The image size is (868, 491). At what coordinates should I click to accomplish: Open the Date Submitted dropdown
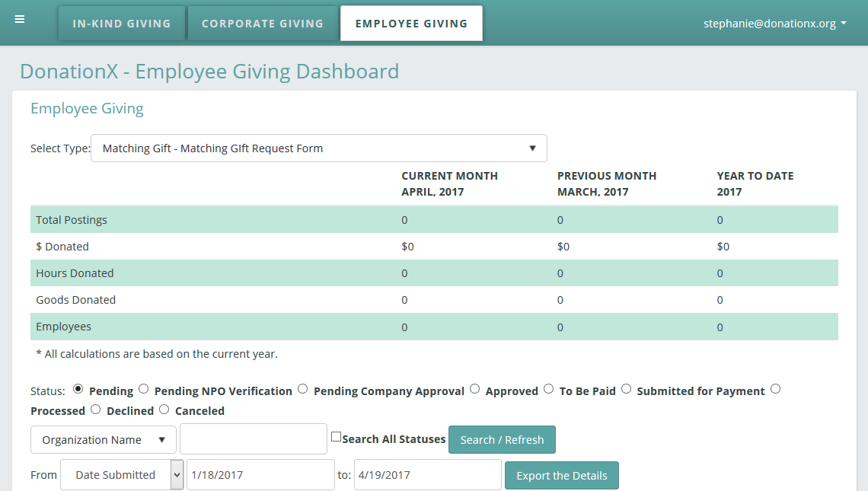(x=121, y=474)
